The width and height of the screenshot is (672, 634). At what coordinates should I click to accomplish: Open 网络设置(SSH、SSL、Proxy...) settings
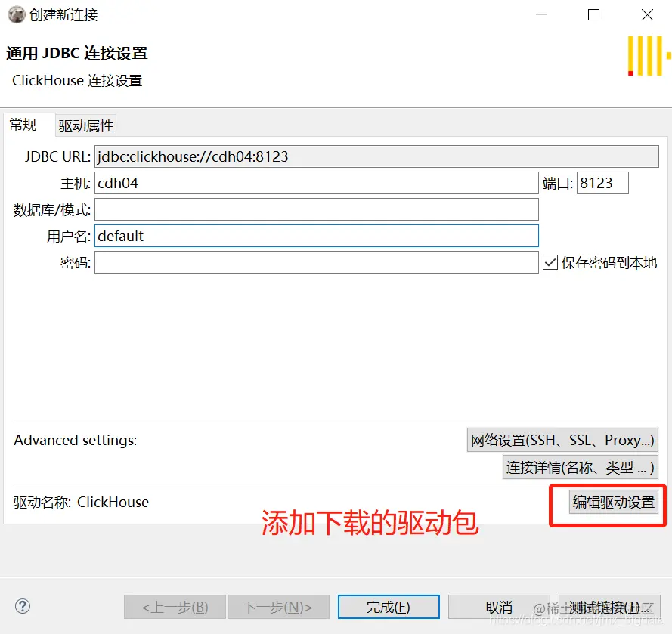[x=562, y=440]
